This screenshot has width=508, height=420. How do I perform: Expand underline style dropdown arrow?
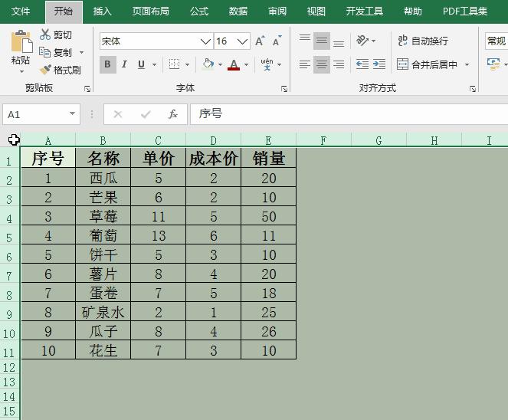tap(154, 64)
